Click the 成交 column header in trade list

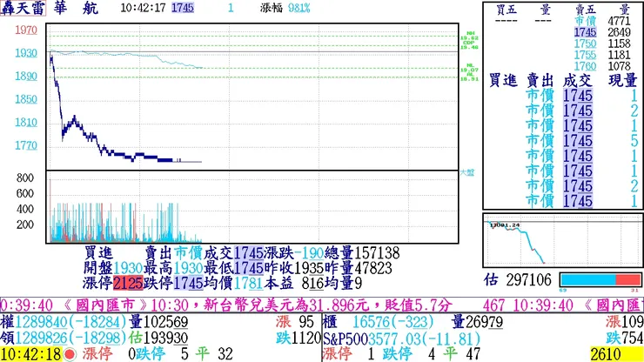(x=577, y=80)
